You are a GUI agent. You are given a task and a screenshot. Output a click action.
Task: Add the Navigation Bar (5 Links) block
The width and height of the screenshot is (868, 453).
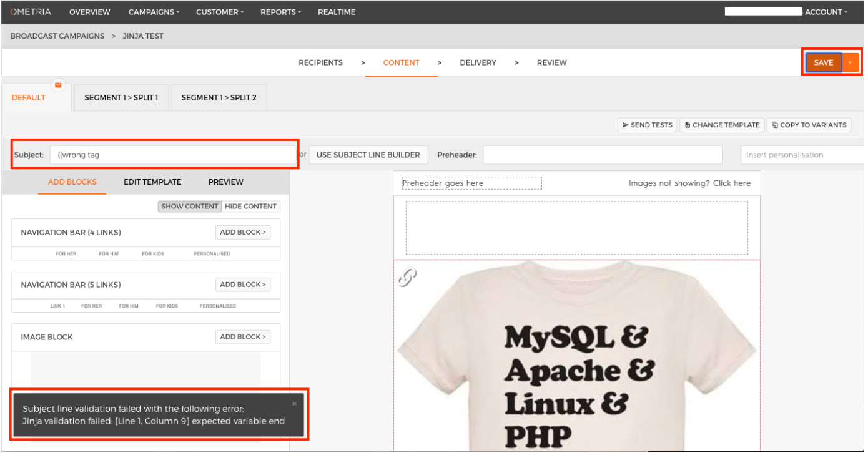click(x=243, y=285)
